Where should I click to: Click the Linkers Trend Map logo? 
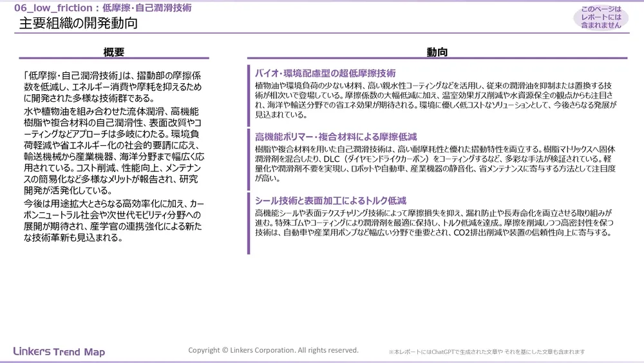point(59,351)
